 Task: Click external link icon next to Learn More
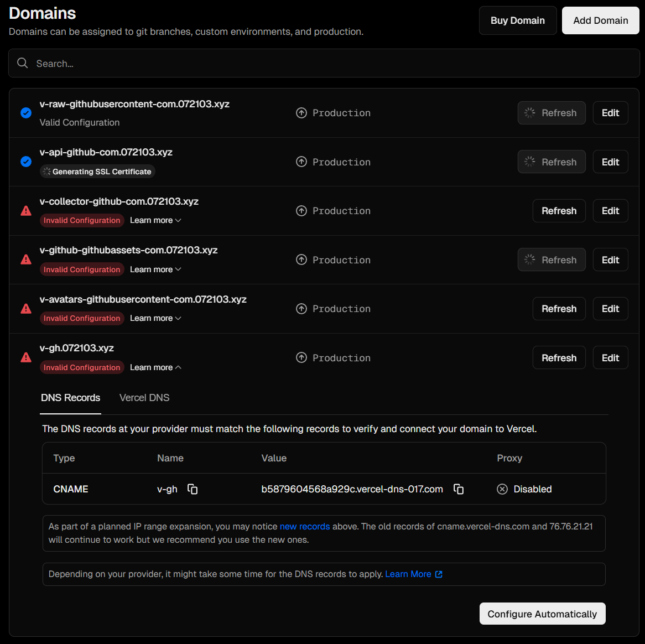click(x=439, y=574)
